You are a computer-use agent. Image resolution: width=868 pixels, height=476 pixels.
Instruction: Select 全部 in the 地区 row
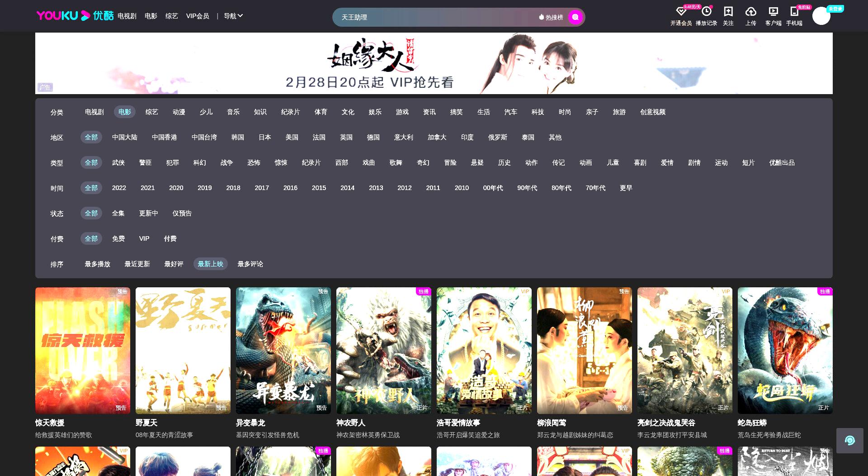coord(91,137)
